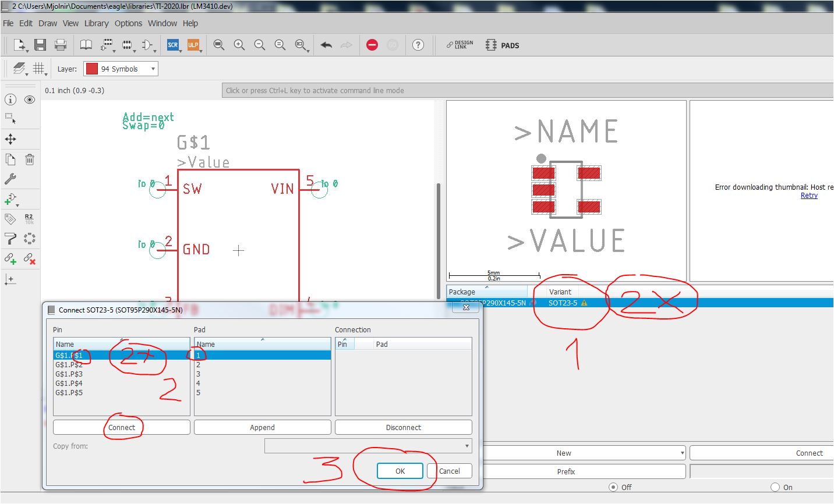Undo the last action with the back arrow
Image resolution: width=834 pixels, height=504 pixels.
pos(326,45)
